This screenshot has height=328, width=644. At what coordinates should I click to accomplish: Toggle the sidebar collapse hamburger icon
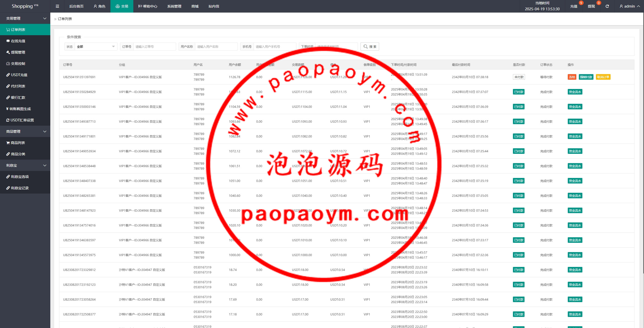pyautogui.click(x=57, y=6)
